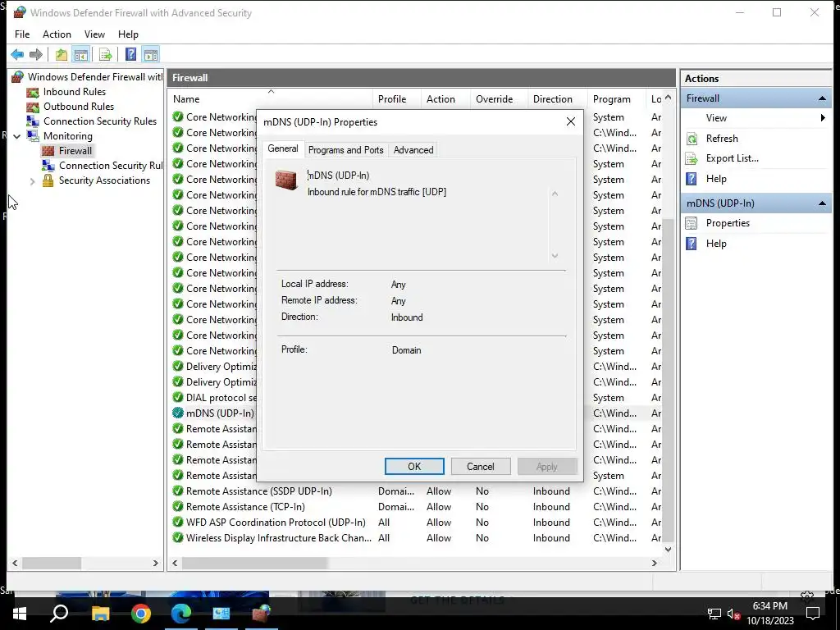Select Outbound Rules in the tree
840x630 pixels.
pos(79,107)
